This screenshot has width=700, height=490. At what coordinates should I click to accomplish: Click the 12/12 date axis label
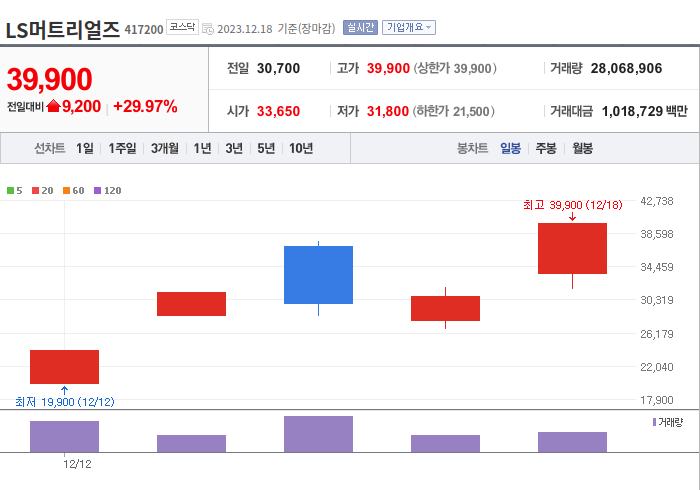77,464
